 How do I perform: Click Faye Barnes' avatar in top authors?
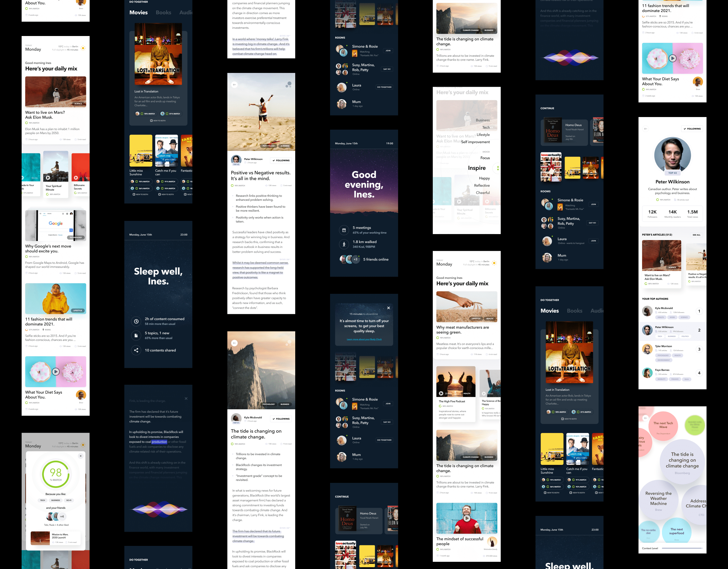tap(647, 373)
